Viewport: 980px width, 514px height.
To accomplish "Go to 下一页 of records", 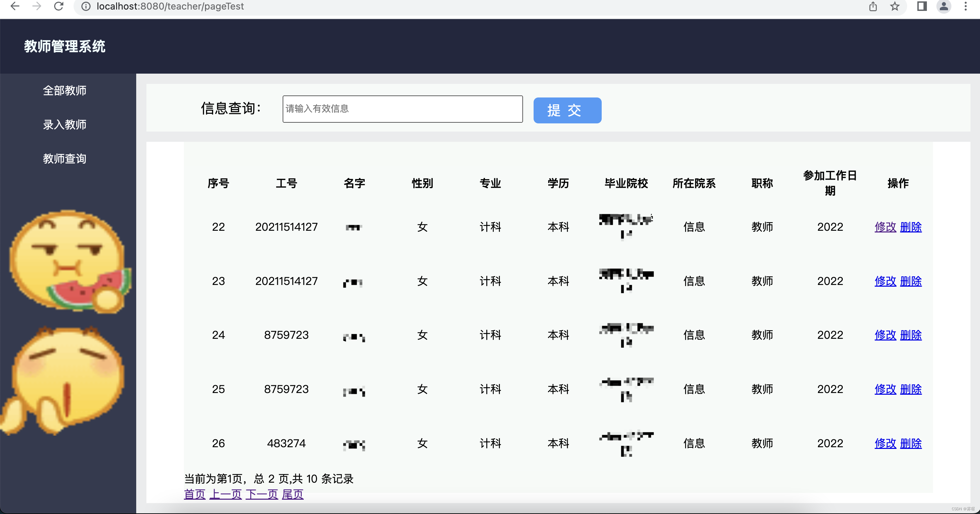I will (x=262, y=494).
